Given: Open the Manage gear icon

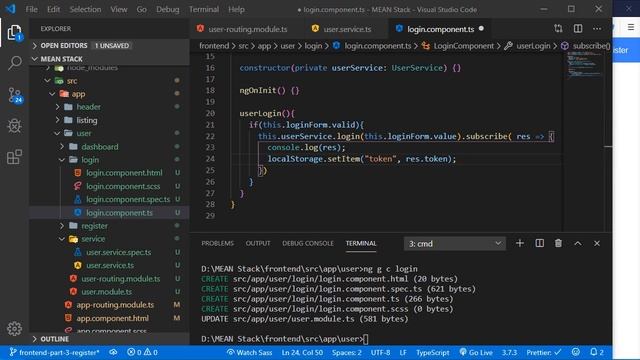Looking at the screenshot, I should tap(14, 329).
